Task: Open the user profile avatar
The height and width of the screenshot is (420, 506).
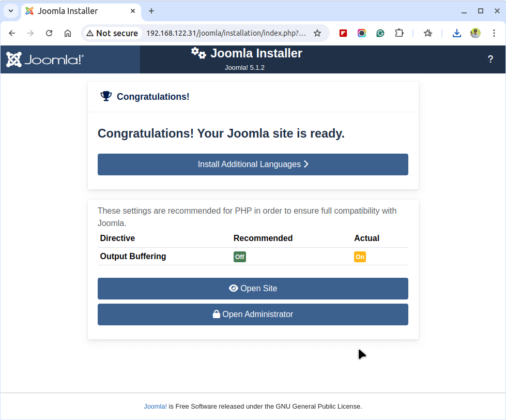Action: [476, 33]
